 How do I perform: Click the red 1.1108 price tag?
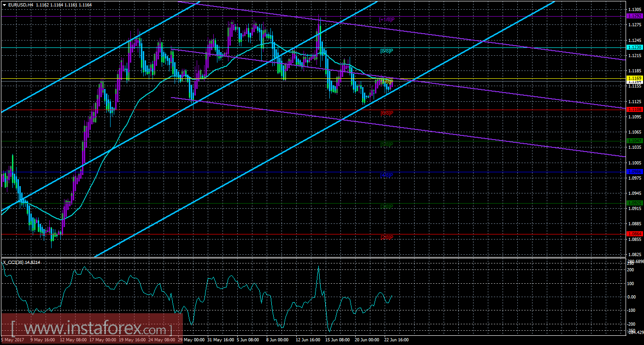(635, 110)
